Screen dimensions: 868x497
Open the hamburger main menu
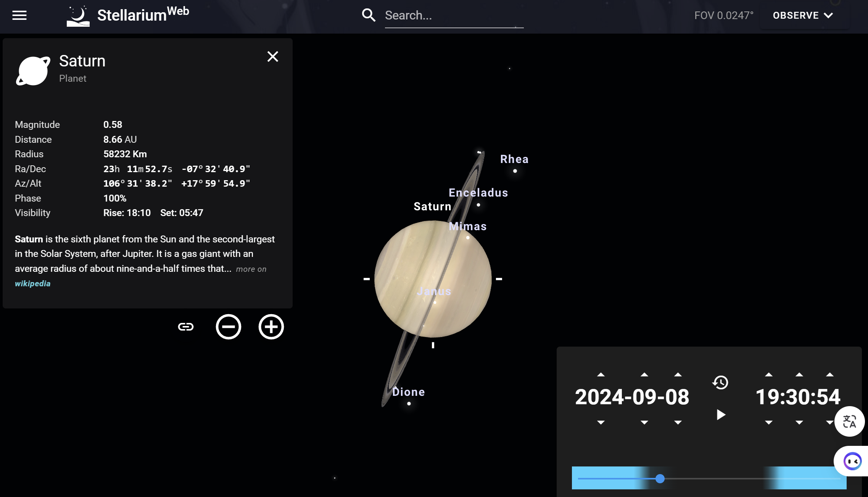click(19, 15)
